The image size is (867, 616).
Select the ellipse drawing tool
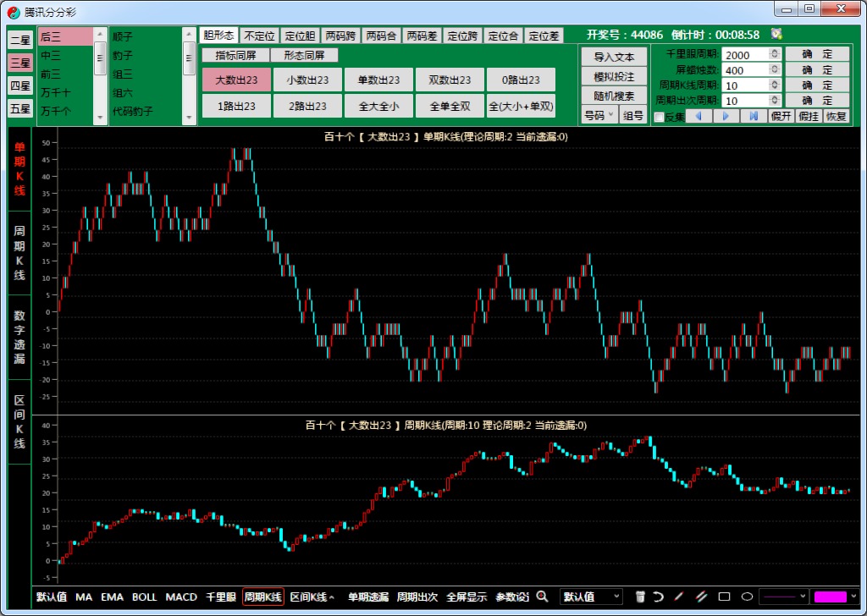tap(747, 597)
